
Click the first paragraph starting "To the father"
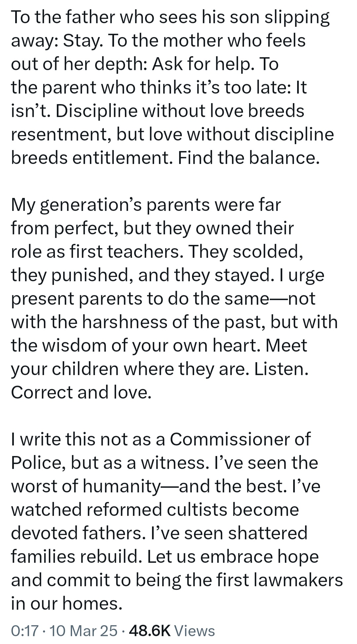click(x=172, y=88)
